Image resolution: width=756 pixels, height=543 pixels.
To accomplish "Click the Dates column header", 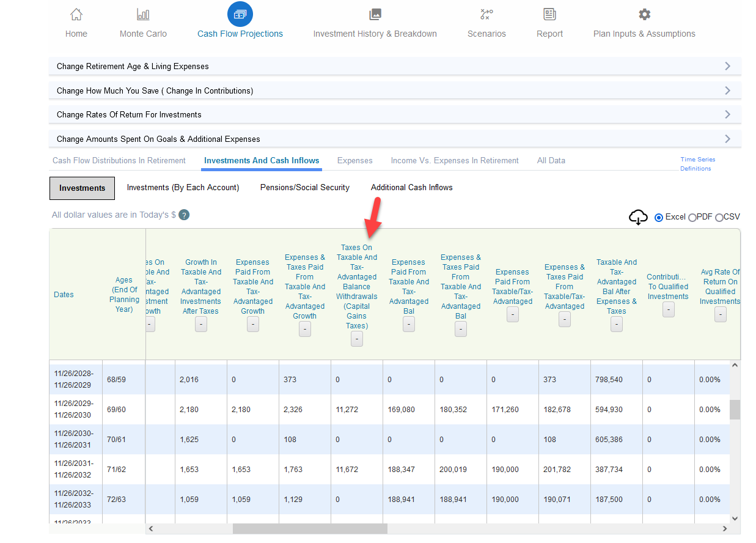I will (x=64, y=295).
